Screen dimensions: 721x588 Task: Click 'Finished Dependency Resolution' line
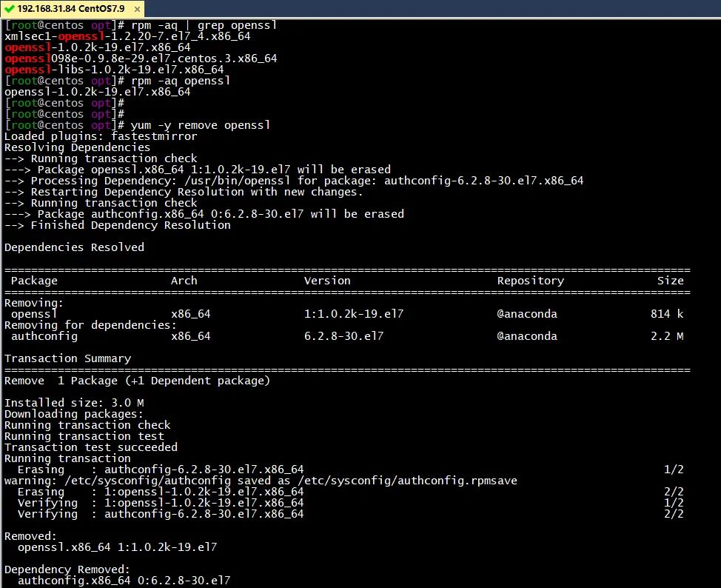click(117, 225)
